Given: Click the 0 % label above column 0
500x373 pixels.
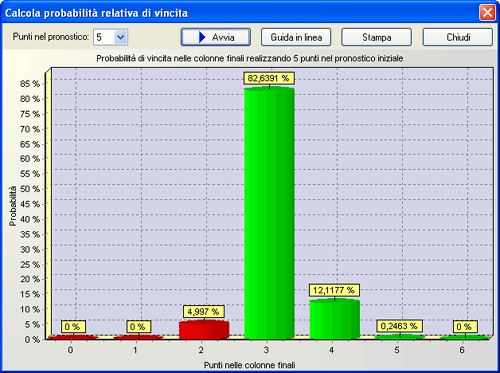Looking at the screenshot, I should [73, 327].
